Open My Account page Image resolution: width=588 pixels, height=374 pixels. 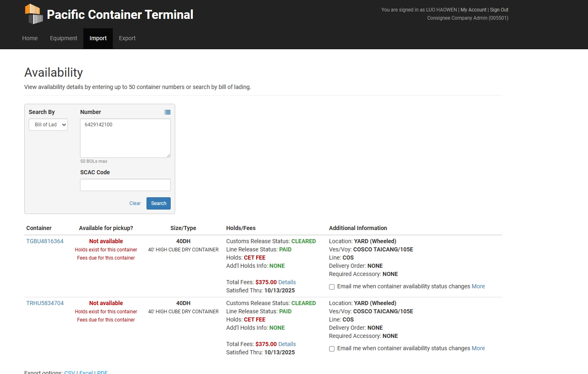tap(473, 10)
